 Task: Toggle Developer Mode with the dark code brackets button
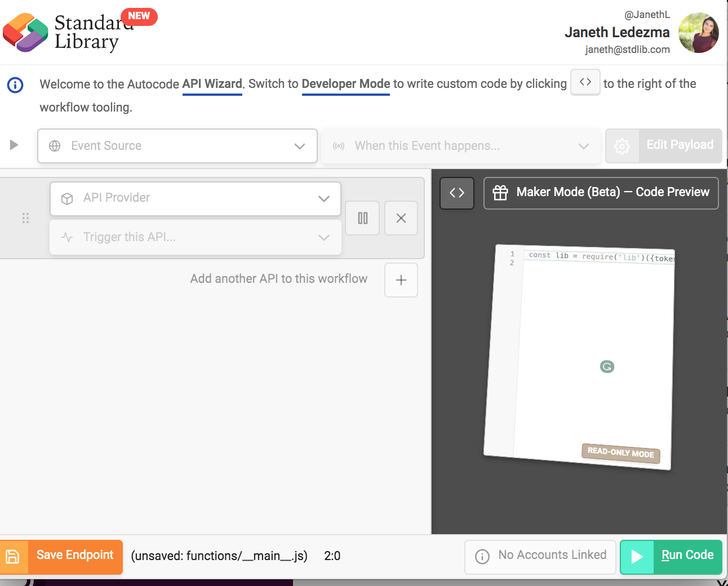click(x=457, y=193)
